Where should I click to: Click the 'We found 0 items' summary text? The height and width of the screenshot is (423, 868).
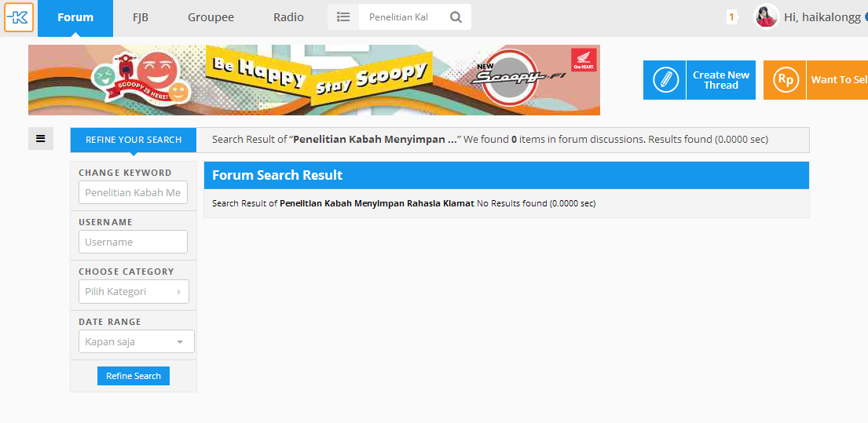click(x=554, y=140)
